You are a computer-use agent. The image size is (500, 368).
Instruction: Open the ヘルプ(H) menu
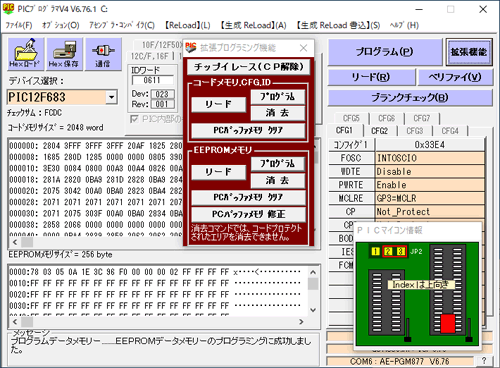404,25
